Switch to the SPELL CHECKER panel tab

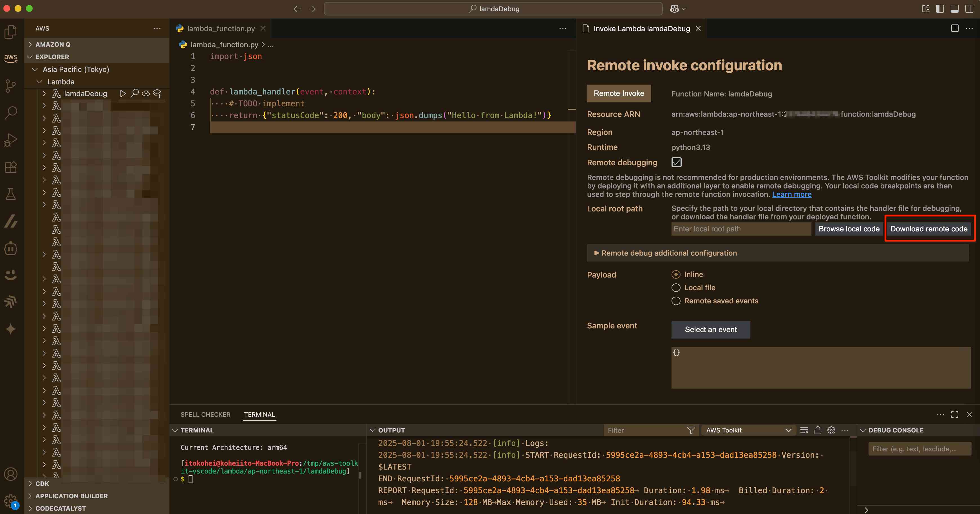(x=205, y=414)
